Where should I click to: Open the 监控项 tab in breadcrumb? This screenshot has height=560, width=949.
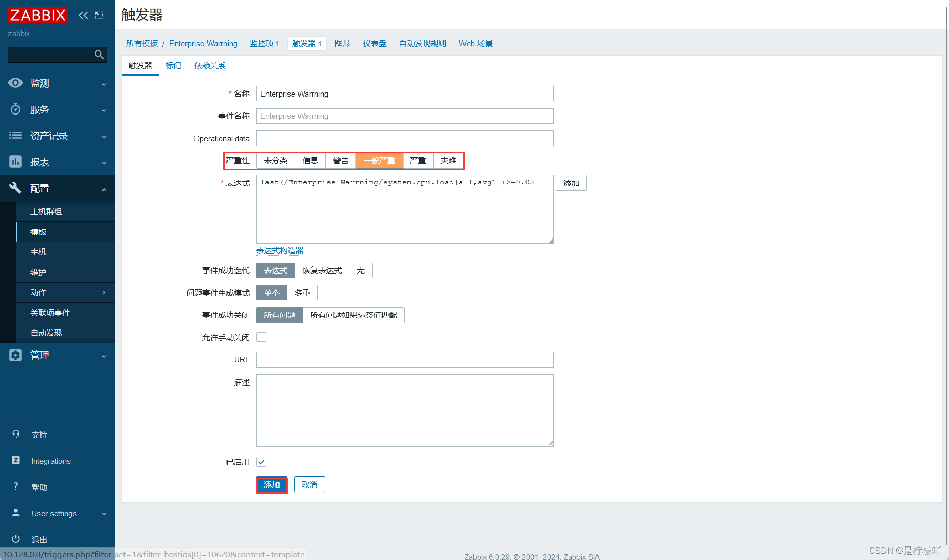[x=264, y=44]
